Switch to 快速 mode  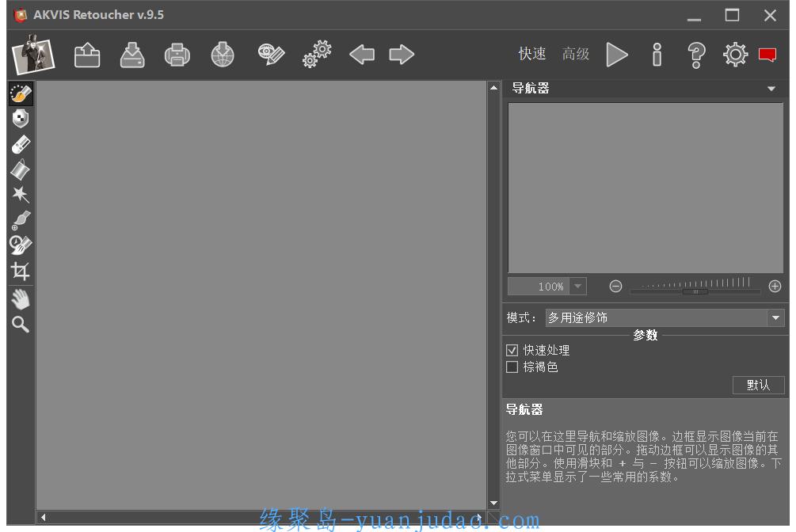tap(532, 54)
